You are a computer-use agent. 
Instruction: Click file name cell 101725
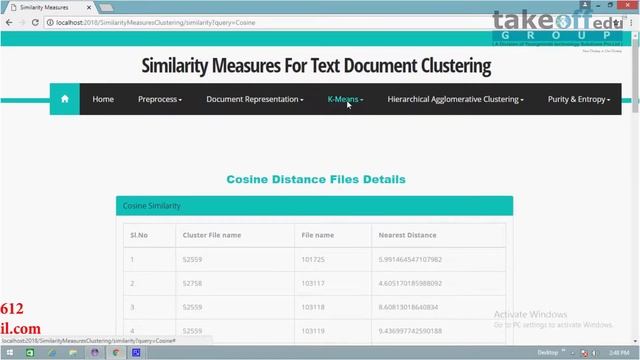click(313, 259)
